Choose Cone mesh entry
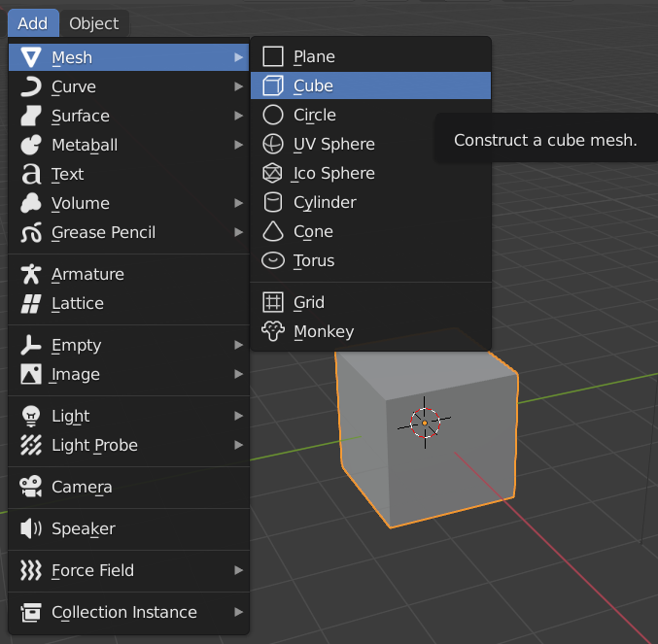Screen dimensions: 658x644 point(370,231)
